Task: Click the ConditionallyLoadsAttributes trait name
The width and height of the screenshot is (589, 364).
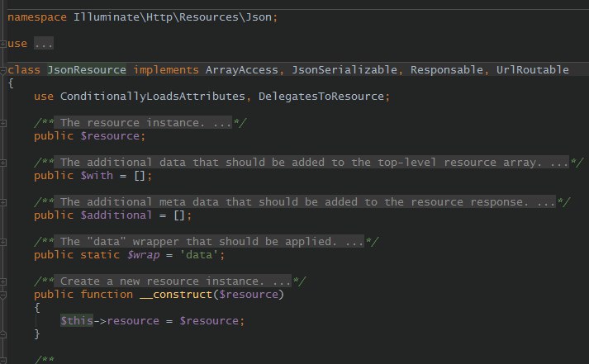Action: [x=153, y=97]
